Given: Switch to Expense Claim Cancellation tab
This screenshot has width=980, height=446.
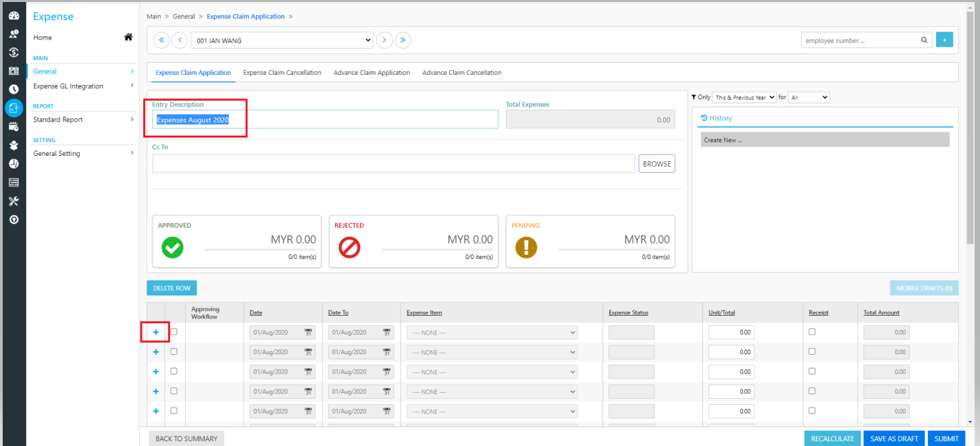Looking at the screenshot, I should point(282,73).
